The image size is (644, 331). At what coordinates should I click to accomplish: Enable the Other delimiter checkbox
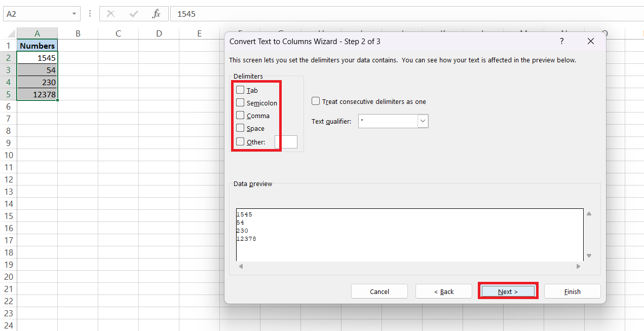point(240,141)
